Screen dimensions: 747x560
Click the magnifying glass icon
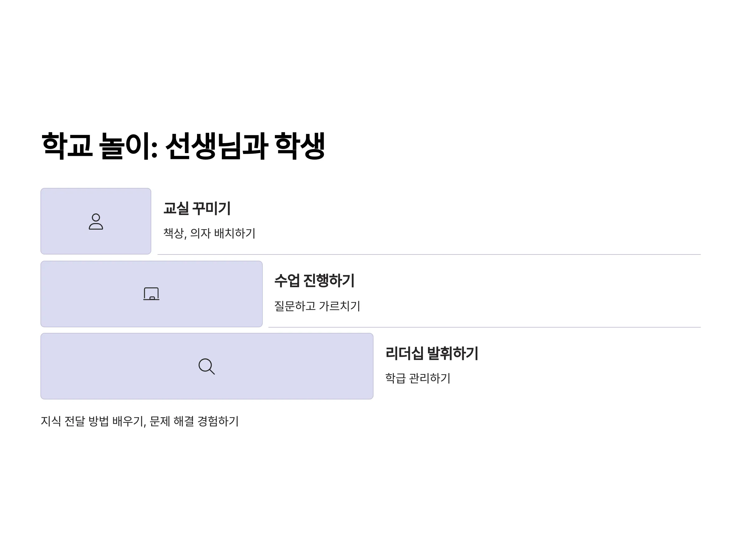point(207,366)
